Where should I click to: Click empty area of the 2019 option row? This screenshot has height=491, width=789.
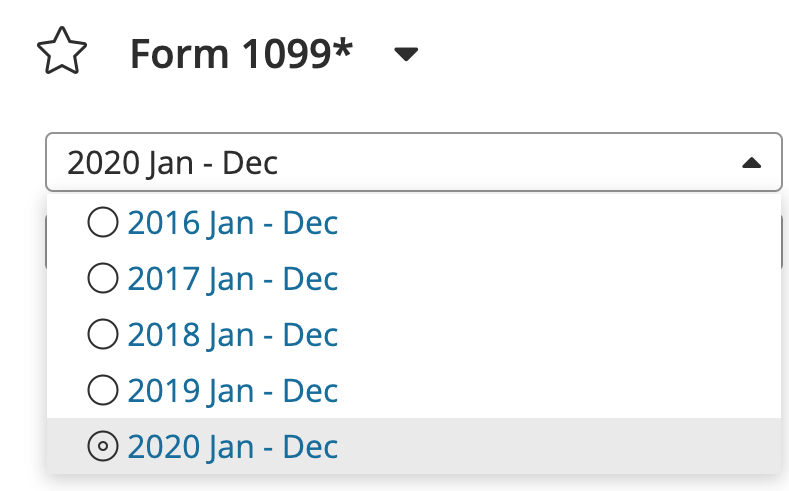click(x=560, y=390)
